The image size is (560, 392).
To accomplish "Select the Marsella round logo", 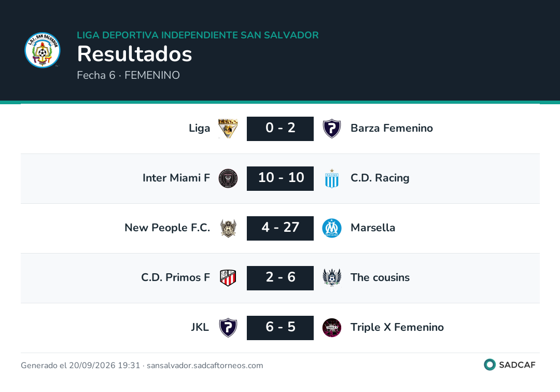I will [332, 228].
